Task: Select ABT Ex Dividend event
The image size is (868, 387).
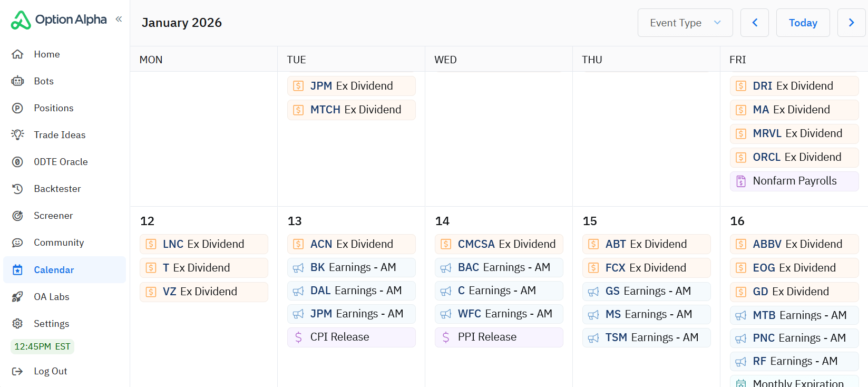Action: coord(647,244)
